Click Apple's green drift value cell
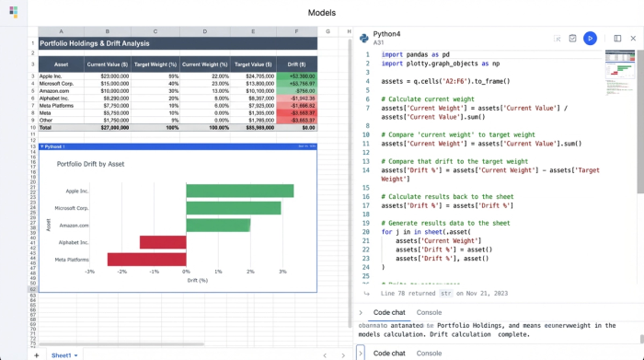The width and height of the screenshot is (644, 360). coord(296,76)
